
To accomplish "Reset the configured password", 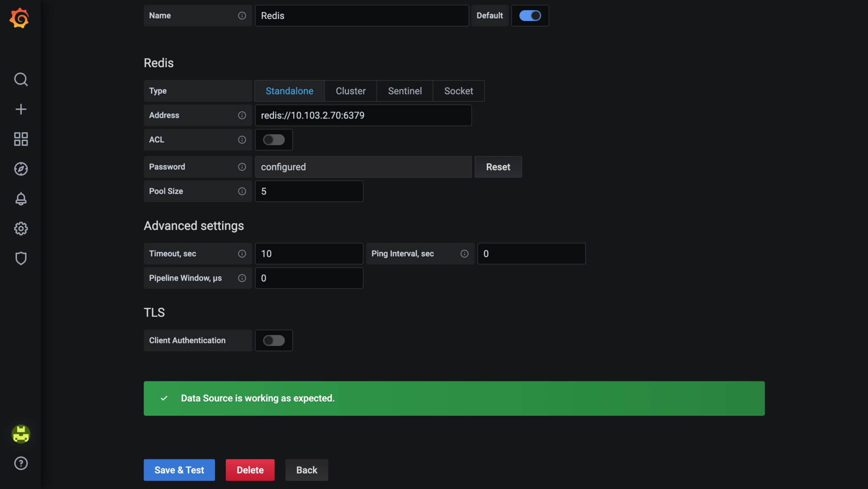I will (x=498, y=167).
